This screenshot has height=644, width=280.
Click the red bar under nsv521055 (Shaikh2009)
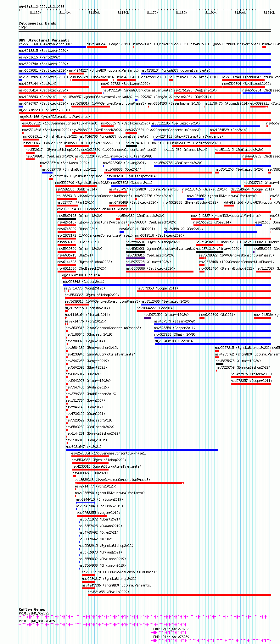179,595
